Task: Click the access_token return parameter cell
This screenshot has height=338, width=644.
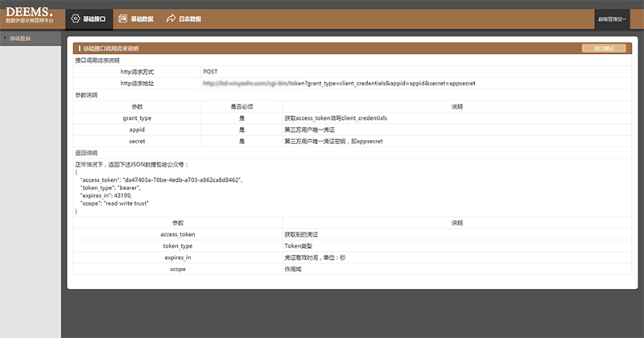Action: (177, 234)
